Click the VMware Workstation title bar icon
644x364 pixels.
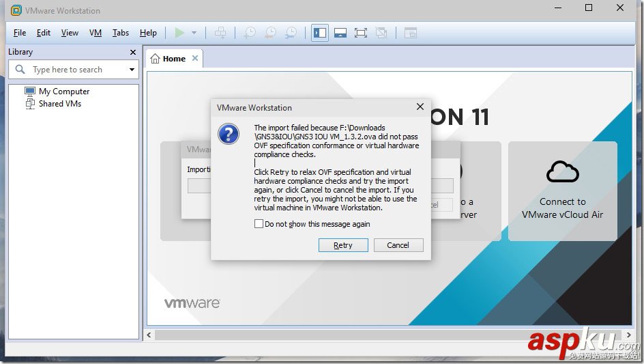16,10
